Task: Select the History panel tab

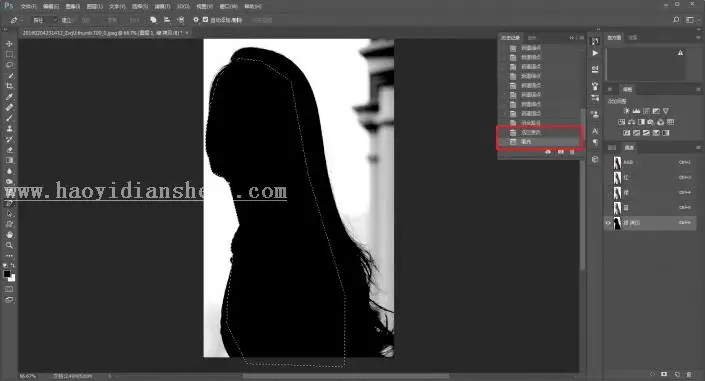Action: (510, 38)
